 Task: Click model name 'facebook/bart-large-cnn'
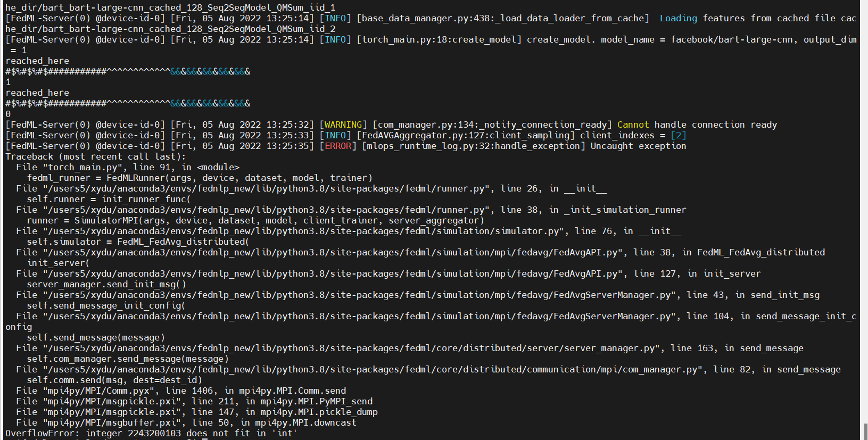coord(732,39)
